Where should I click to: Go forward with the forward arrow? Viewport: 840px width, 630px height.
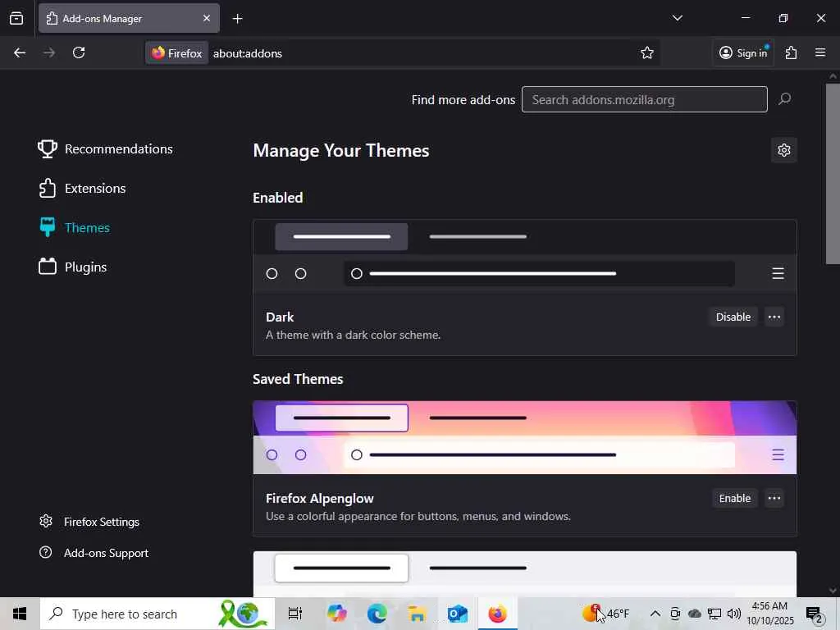(x=48, y=52)
